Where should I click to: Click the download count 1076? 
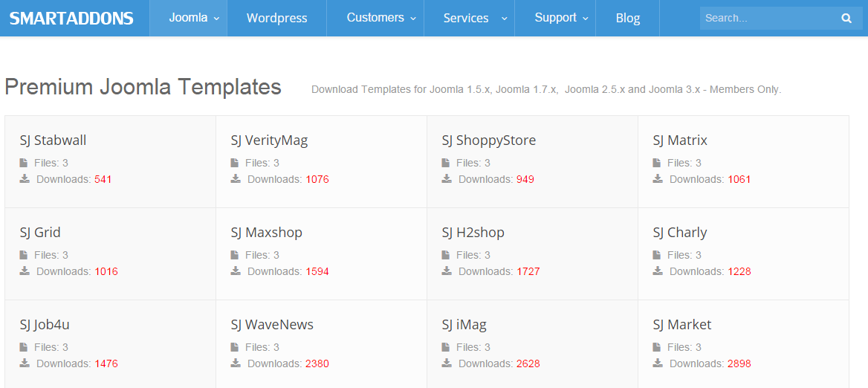tap(317, 179)
